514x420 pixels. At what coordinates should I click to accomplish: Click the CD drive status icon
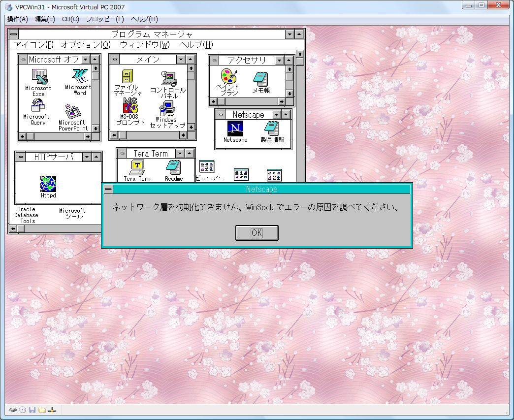22,410
